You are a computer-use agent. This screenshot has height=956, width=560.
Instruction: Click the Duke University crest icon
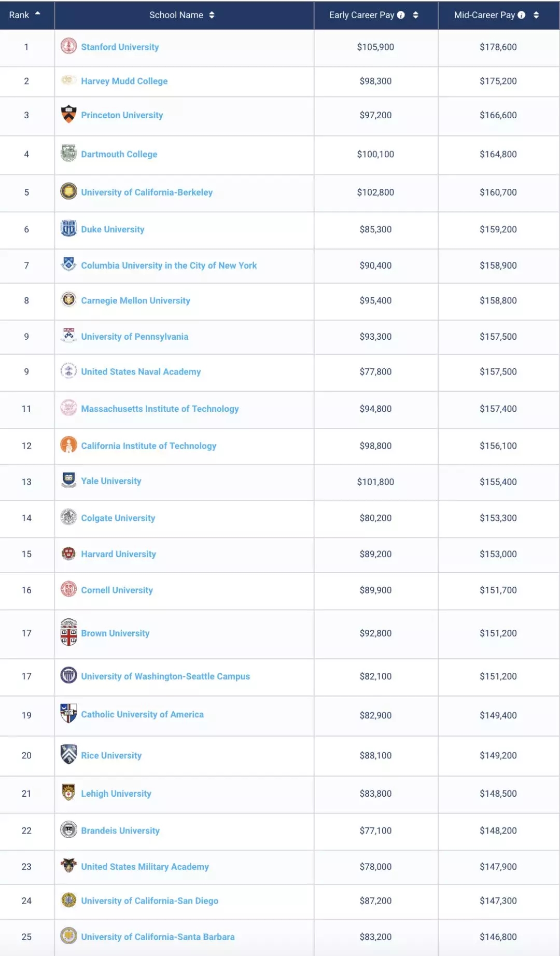tap(68, 228)
